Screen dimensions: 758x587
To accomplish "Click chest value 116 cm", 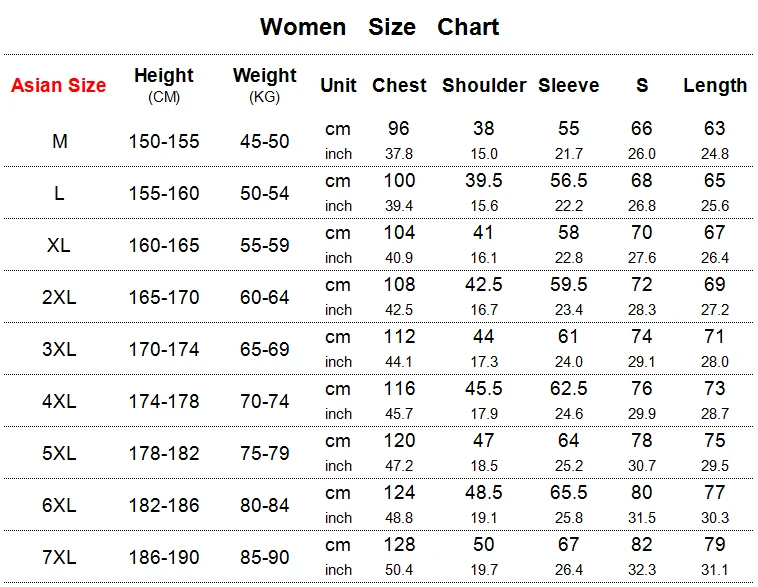I will (x=399, y=388).
